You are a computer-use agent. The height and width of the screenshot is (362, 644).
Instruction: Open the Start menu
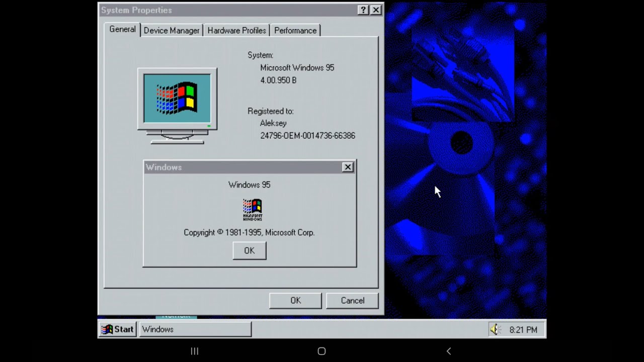pos(118,329)
